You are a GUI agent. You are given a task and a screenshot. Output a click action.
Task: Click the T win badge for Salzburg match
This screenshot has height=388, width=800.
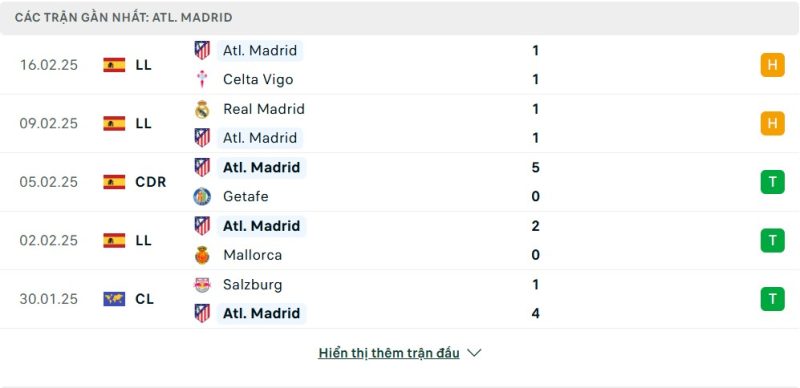[x=772, y=299]
